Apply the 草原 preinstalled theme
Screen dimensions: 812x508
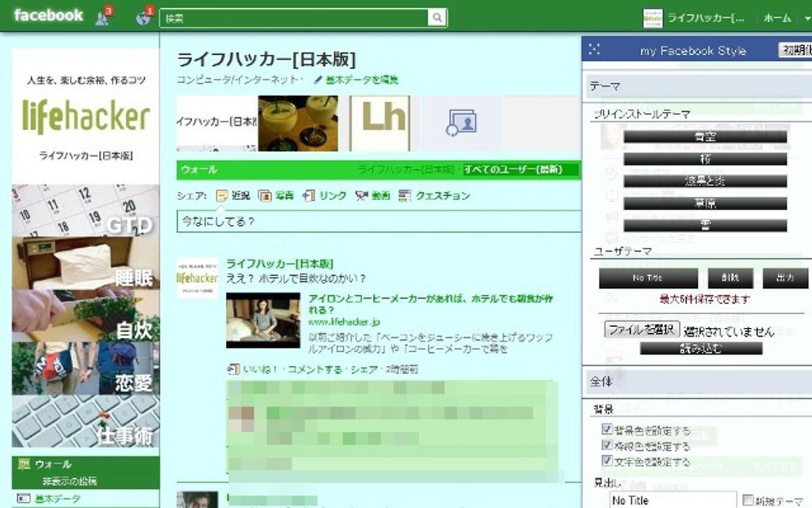pos(705,203)
